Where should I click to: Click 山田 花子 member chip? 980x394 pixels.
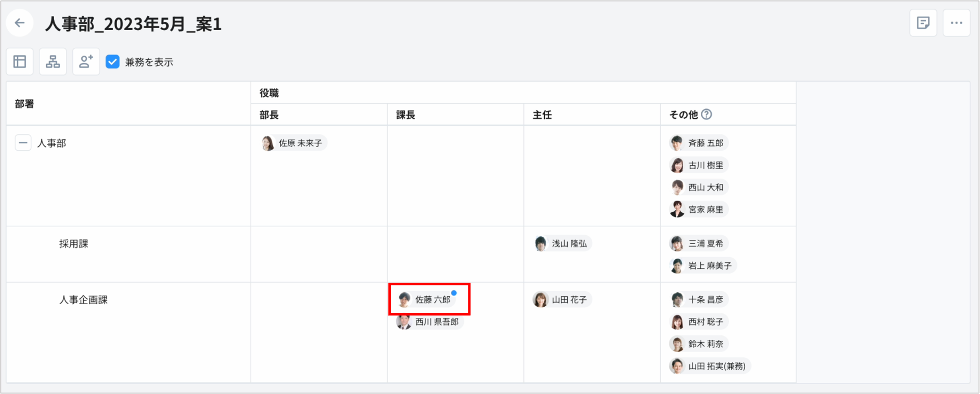(563, 300)
